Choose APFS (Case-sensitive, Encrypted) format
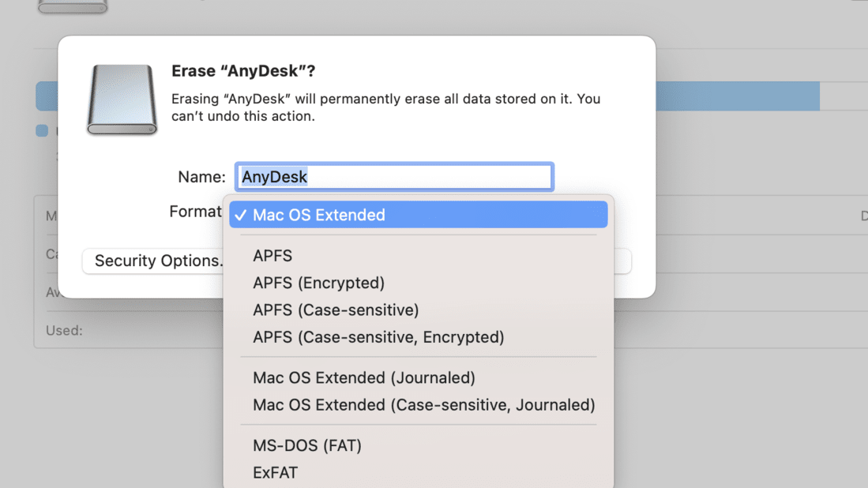This screenshot has width=868, height=488. point(378,337)
